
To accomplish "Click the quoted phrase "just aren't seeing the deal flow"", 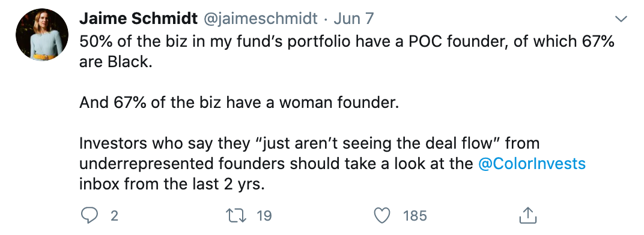I will click(376, 143).
